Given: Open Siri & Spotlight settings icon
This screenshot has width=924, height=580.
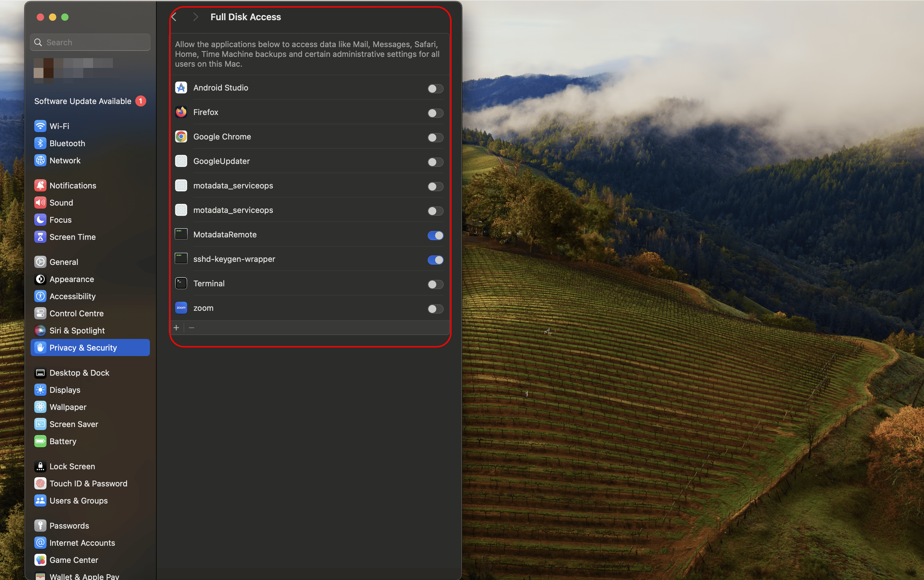Looking at the screenshot, I should [x=40, y=330].
